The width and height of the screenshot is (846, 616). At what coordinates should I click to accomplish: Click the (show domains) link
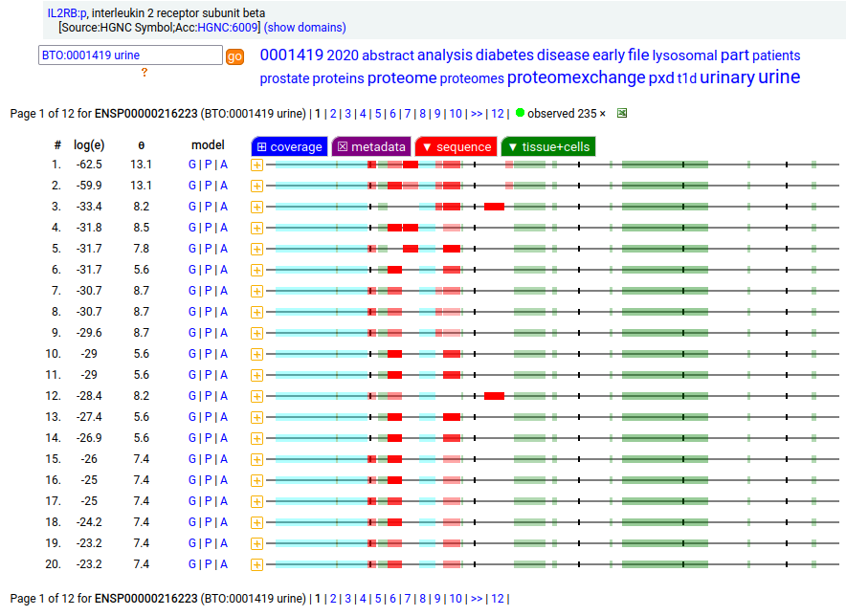(305, 28)
